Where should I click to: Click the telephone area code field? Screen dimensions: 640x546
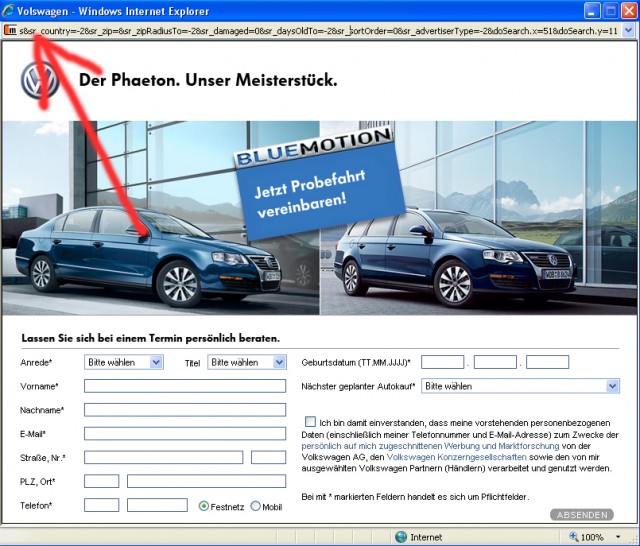point(102,505)
